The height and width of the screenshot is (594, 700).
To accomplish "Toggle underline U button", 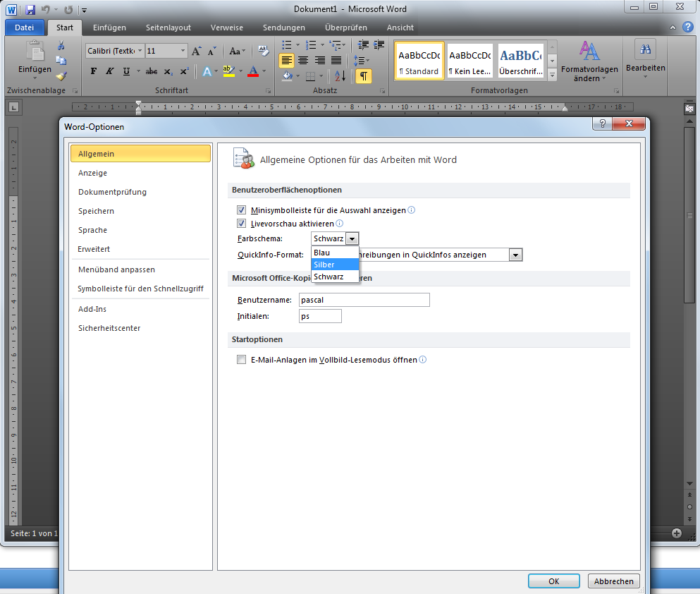I will [x=127, y=71].
